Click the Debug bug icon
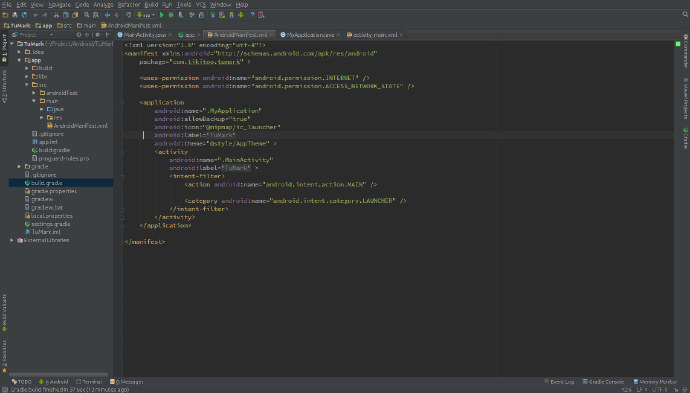Viewport: 690px width, 393px height. tap(171, 15)
